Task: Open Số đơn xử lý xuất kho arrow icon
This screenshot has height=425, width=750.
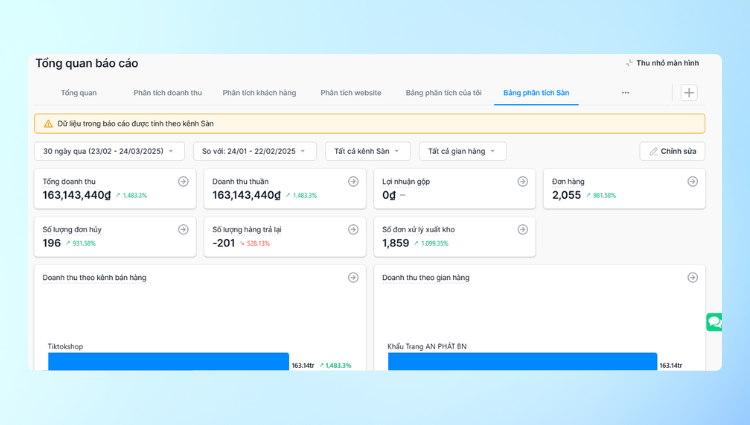Action: (x=523, y=229)
